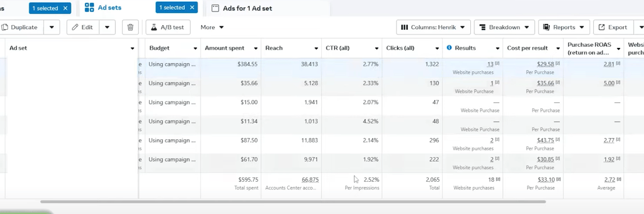The image size is (644, 214).
Task: Close the Ad sets 1 selected chip
Action: click(x=191, y=8)
